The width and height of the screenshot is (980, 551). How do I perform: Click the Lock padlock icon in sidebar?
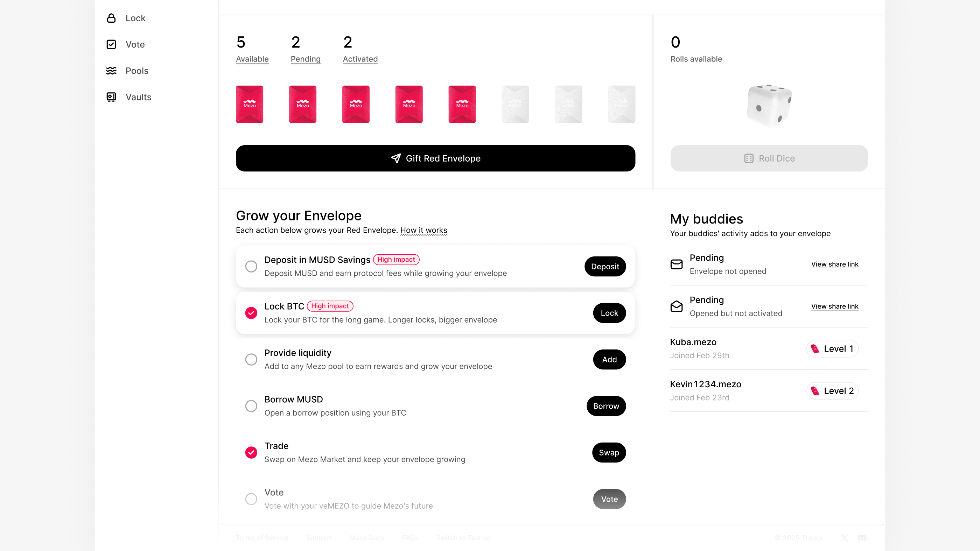[x=111, y=18]
